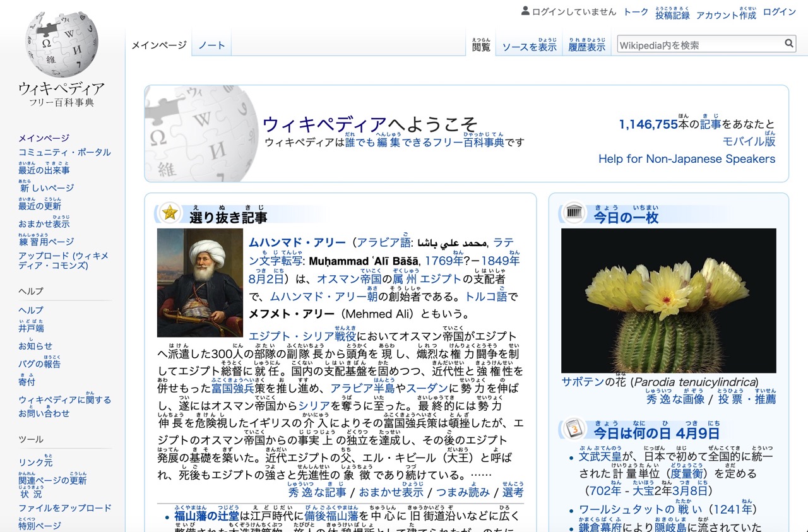808x532 pixels.
Task: Open the トーク link in the header
Action: (x=636, y=12)
